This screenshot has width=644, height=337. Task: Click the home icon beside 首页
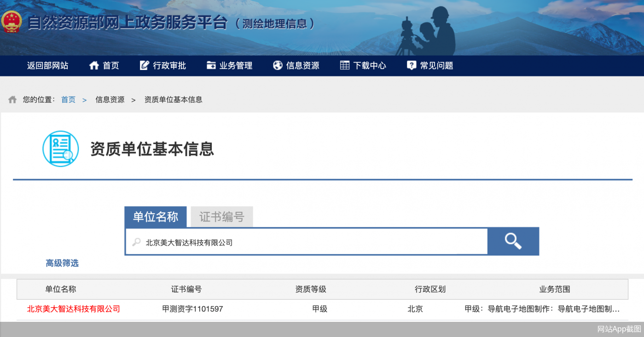[94, 65]
